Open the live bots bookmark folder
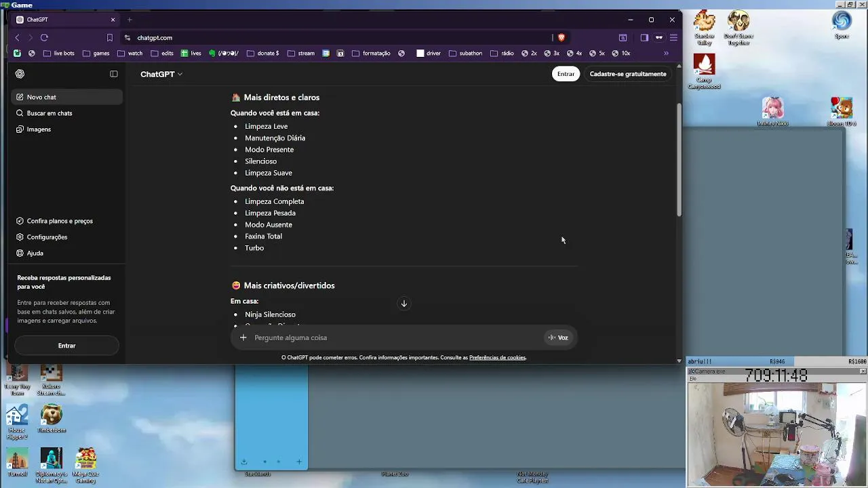 59,54
